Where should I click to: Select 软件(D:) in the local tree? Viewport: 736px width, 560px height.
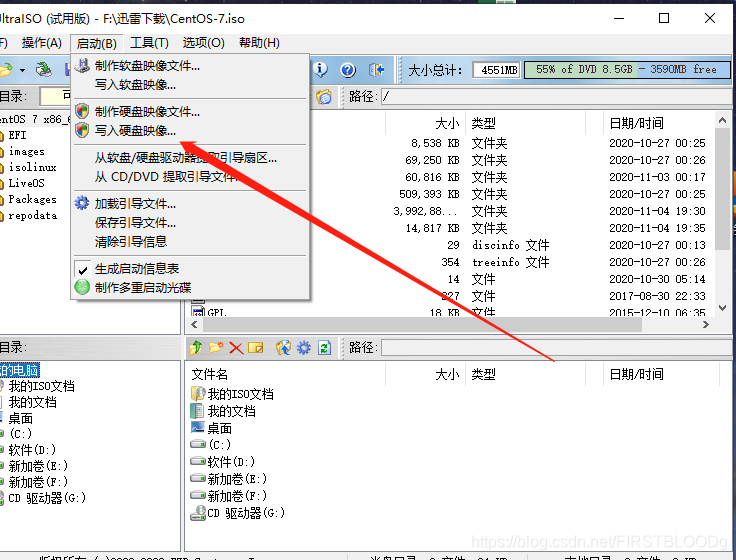(x=32, y=450)
